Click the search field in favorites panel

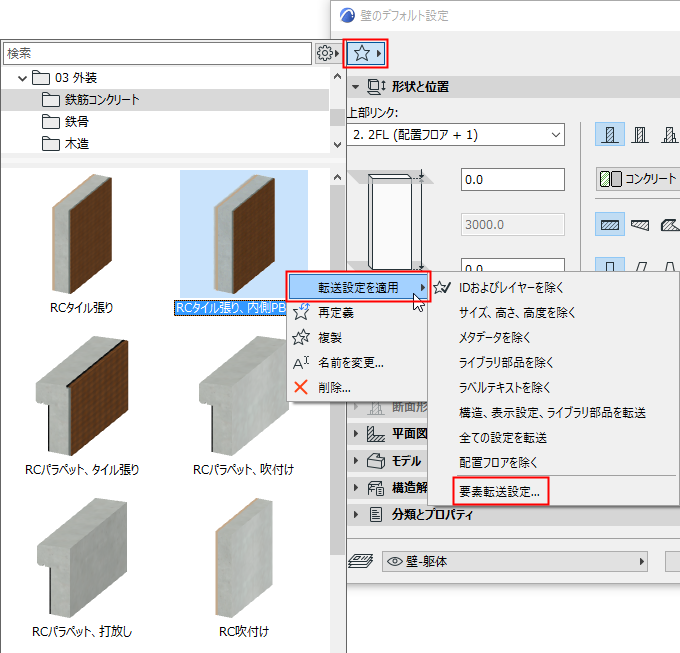tap(157, 53)
